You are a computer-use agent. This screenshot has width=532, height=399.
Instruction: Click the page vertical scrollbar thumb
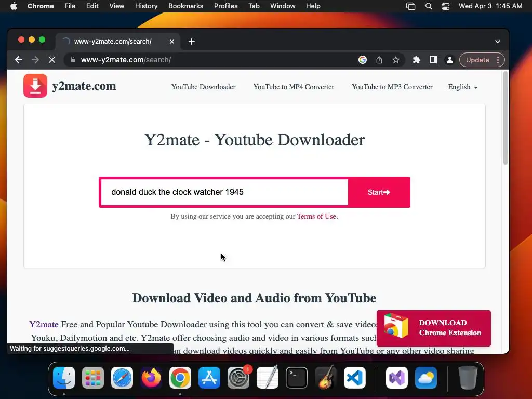(505, 118)
